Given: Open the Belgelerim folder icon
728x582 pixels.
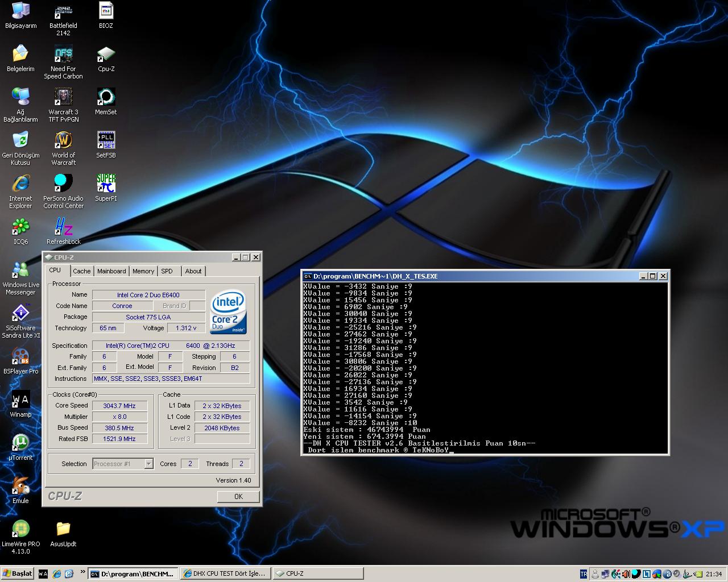Looking at the screenshot, I should (x=20, y=59).
